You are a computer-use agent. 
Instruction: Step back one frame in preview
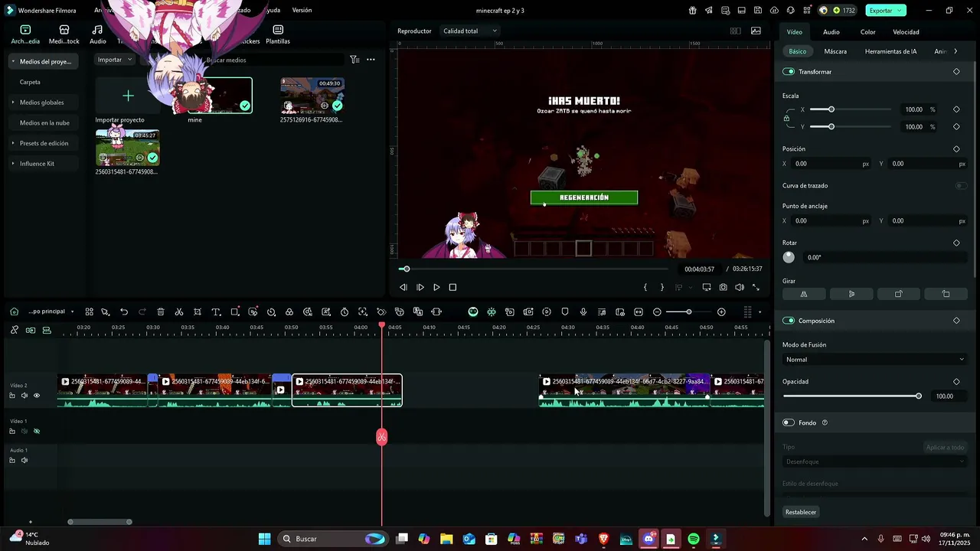pos(403,288)
